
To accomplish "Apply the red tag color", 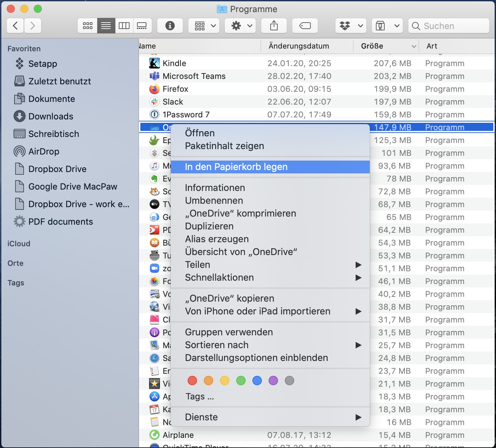I will click(192, 381).
